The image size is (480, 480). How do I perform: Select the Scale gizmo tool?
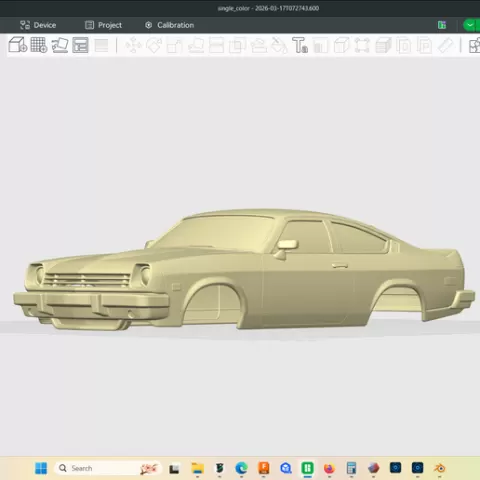(x=175, y=46)
